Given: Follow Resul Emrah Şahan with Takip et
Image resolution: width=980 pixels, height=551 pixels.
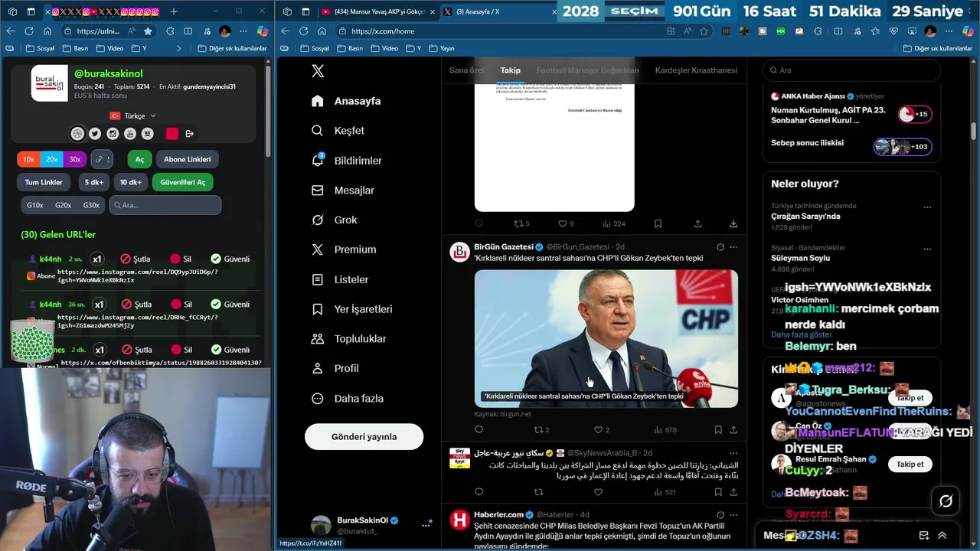Looking at the screenshot, I should [910, 465].
